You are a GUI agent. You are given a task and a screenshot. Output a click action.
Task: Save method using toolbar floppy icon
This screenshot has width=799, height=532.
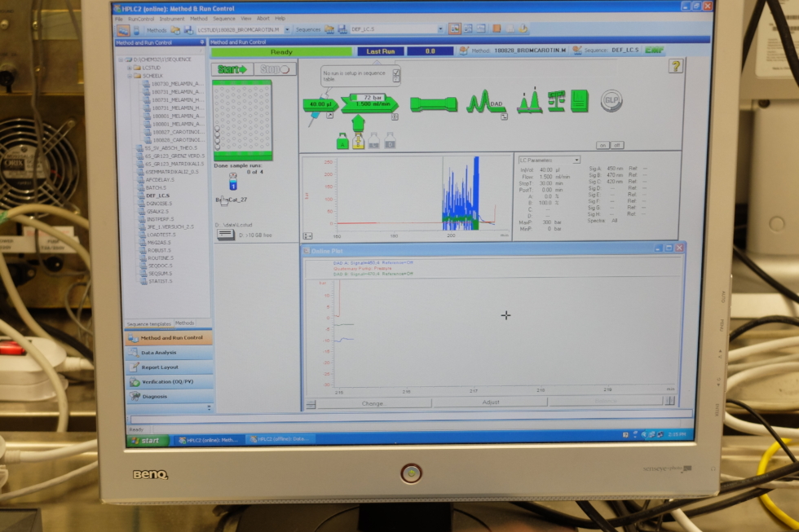point(188,30)
